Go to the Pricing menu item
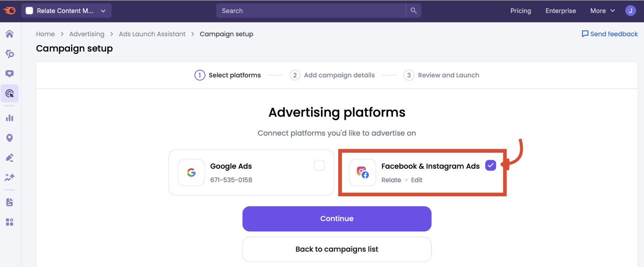 point(520,11)
